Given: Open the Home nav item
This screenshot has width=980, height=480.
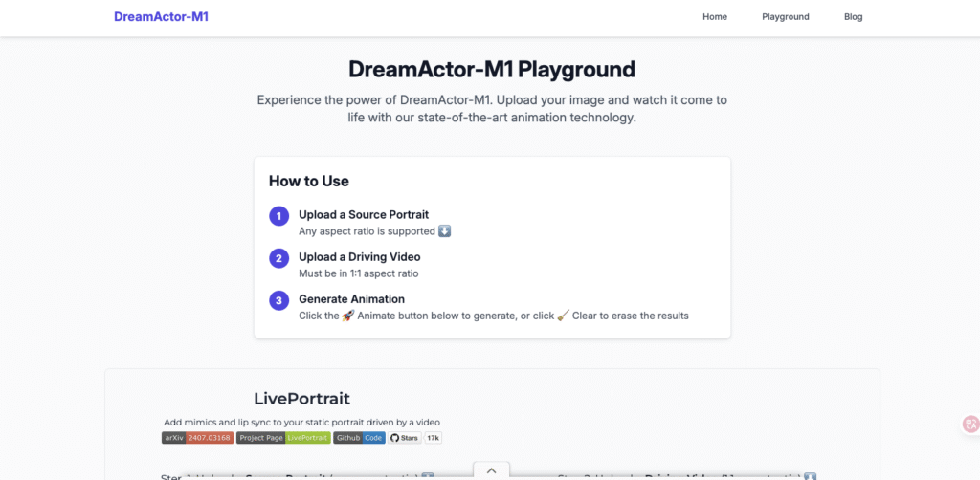Looking at the screenshot, I should tap(714, 17).
